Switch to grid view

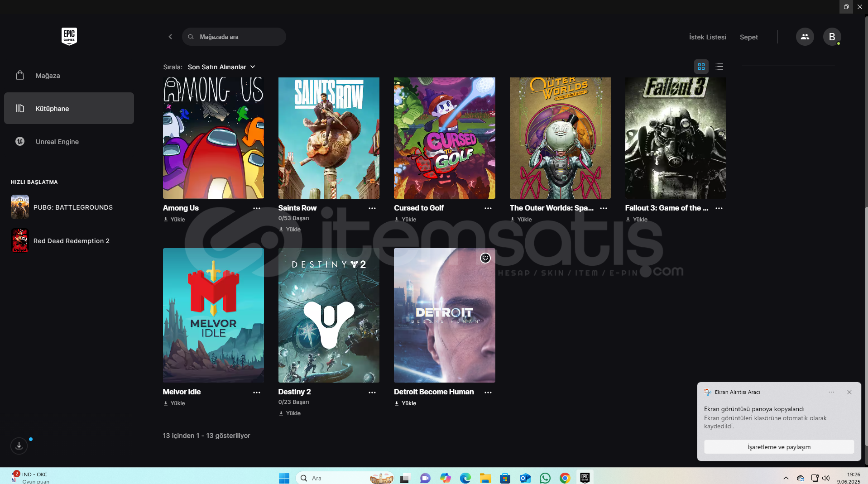click(x=701, y=67)
